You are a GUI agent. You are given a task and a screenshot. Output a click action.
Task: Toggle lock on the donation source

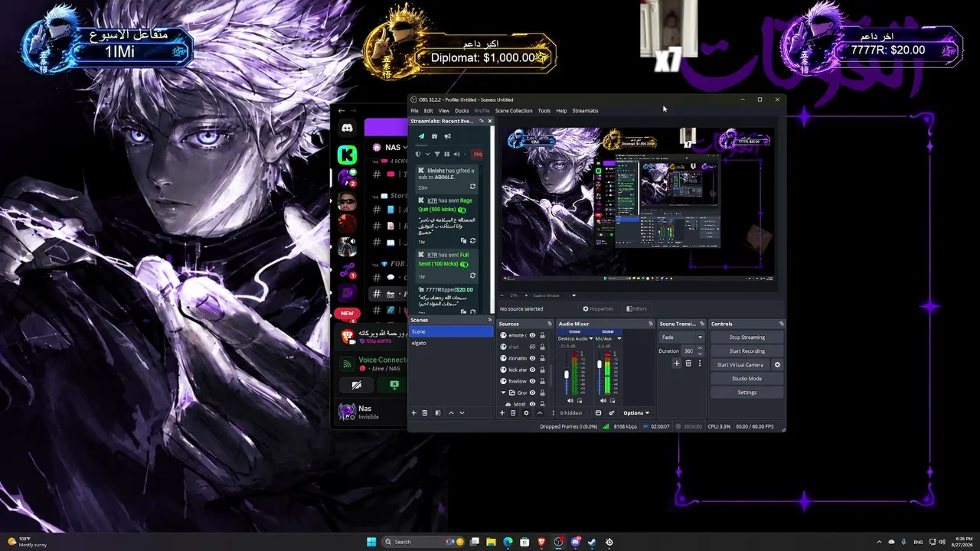[x=542, y=358]
